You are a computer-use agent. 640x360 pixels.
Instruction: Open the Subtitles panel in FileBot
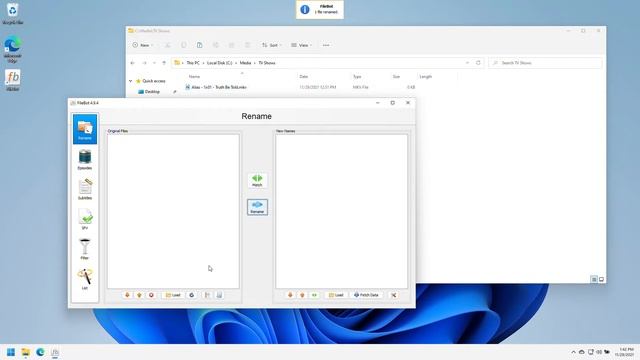85,189
